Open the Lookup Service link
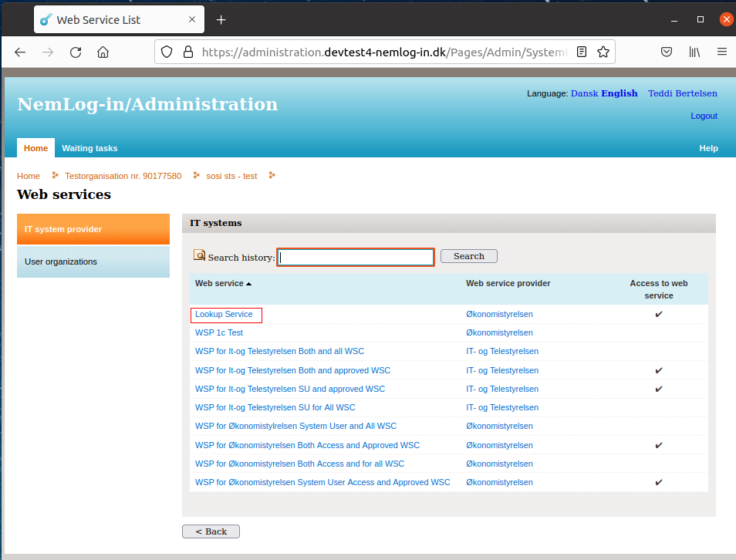Image resolution: width=736 pixels, height=560 pixels. pyautogui.click(x=224, y=315)
